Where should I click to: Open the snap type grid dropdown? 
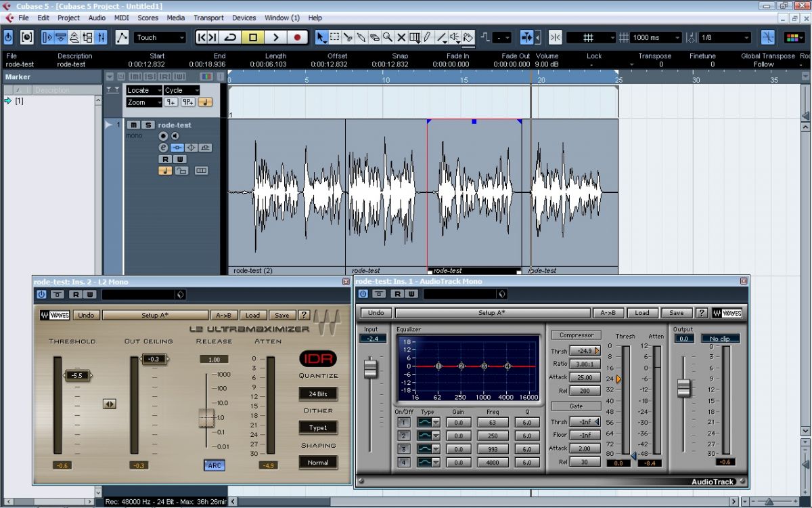click(x=591, y=37)
